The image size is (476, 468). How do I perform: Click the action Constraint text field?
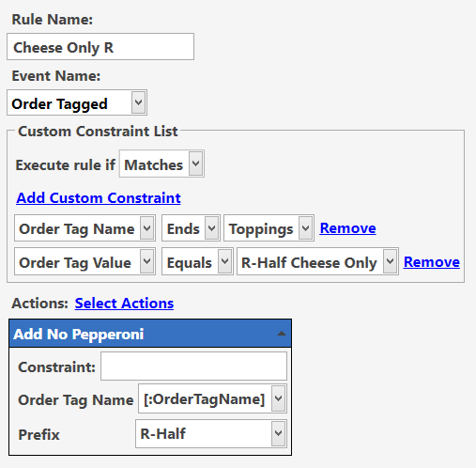pyautogui.click(x=193, y=367)
